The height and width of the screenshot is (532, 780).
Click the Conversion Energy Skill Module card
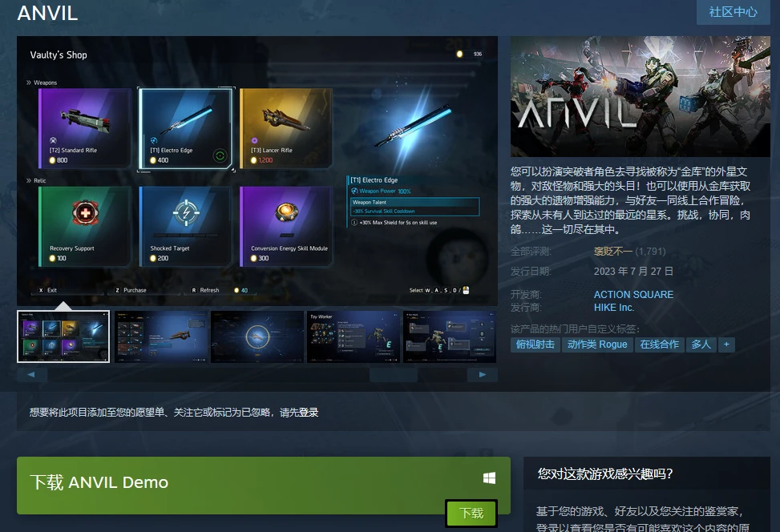[286, 226]
